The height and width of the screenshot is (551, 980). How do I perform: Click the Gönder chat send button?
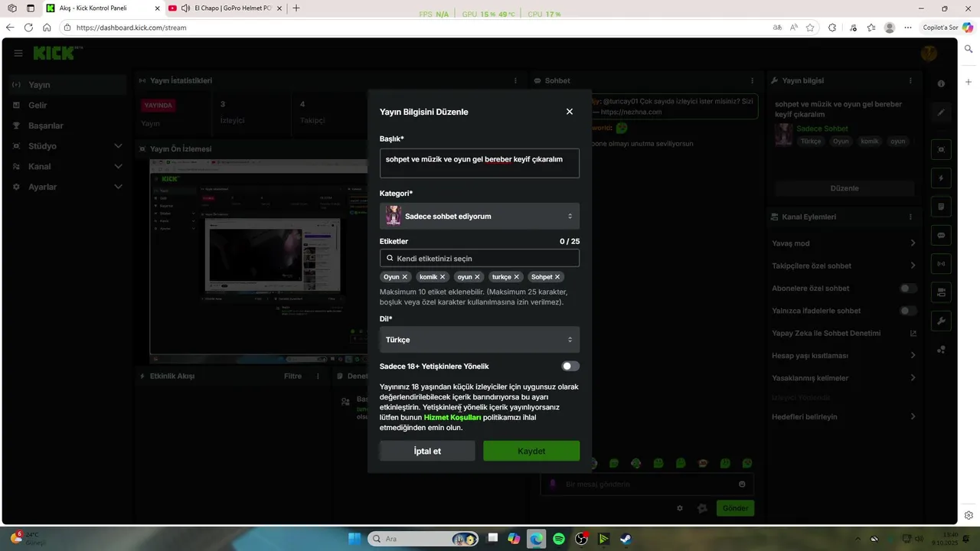(735, 508)
